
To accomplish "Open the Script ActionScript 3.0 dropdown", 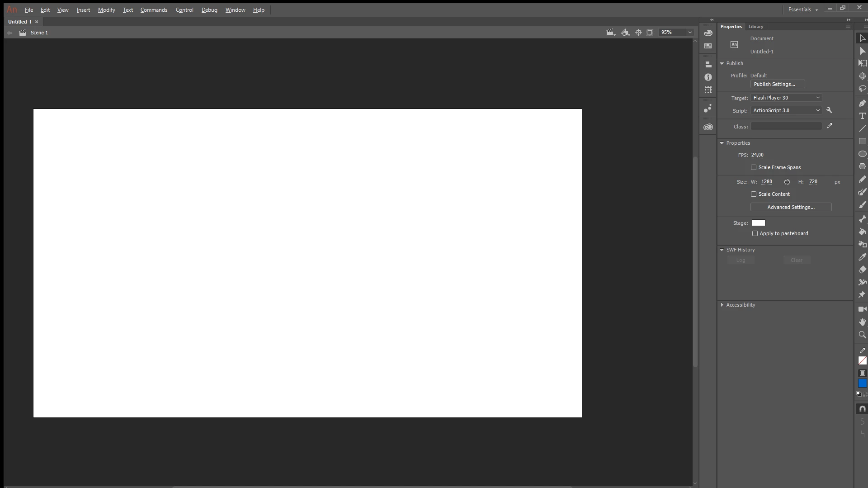I will (x=786, y=110).
